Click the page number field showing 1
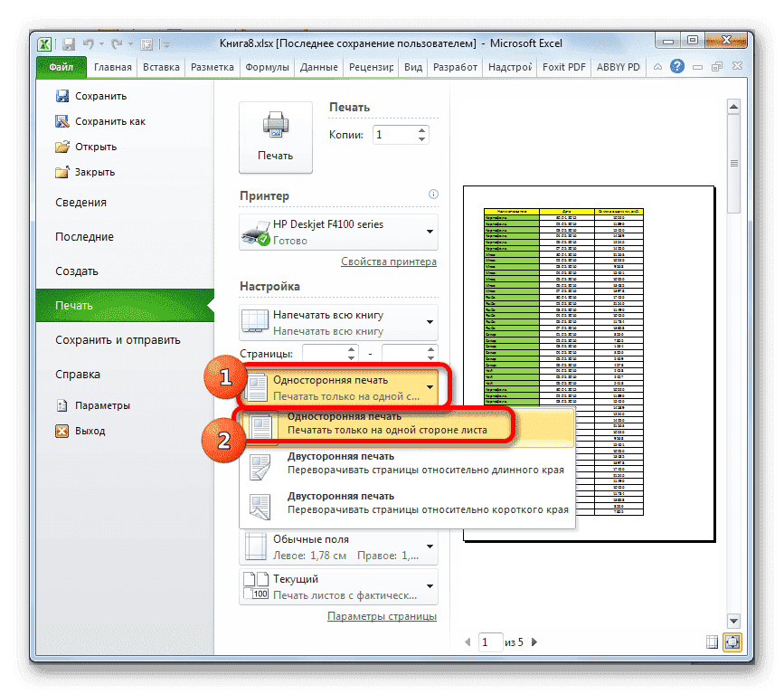The height and width of the screenshot is (694, 784). [490, 642]
